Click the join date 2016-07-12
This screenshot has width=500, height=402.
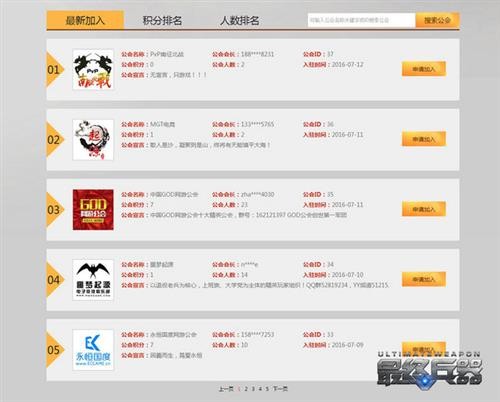347,64
